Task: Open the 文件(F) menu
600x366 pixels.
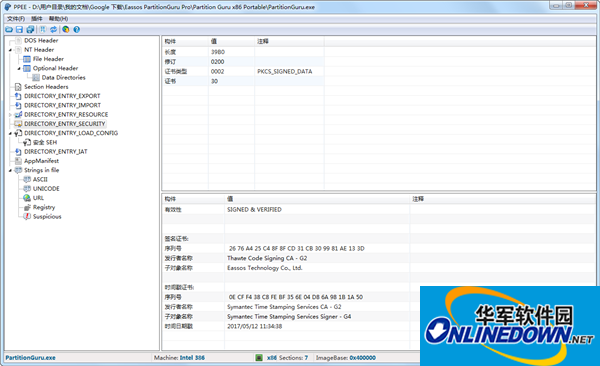Action: (x=16, y=19)
